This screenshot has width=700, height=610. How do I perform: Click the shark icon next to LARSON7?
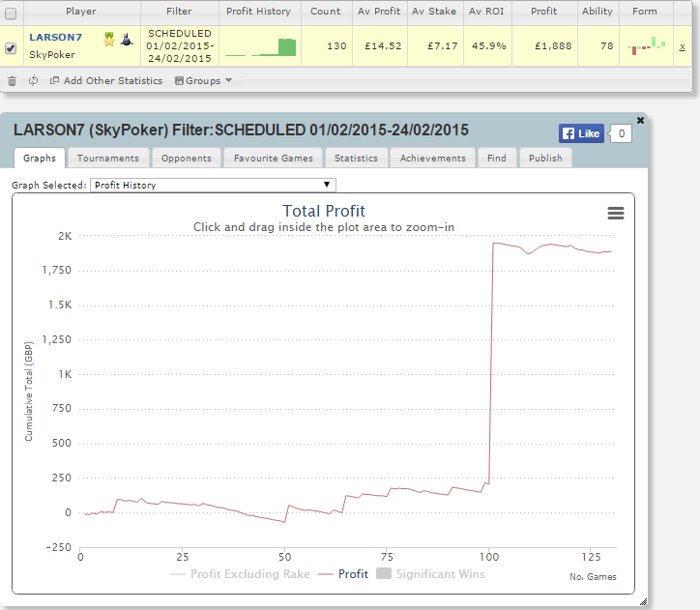[128, 40]
